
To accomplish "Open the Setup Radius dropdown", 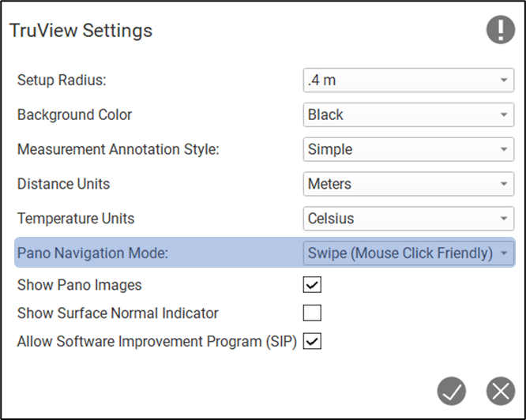I will point(408,80).
